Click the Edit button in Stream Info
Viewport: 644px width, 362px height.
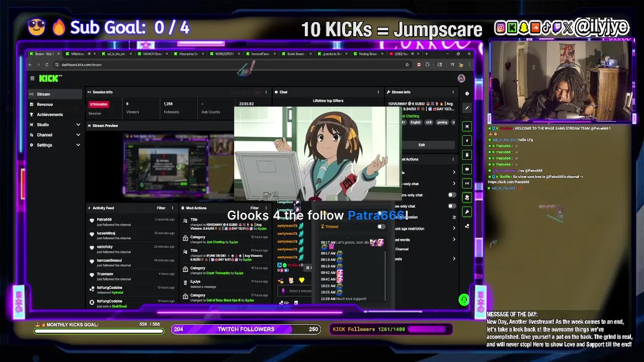click(x=422, y=145)
